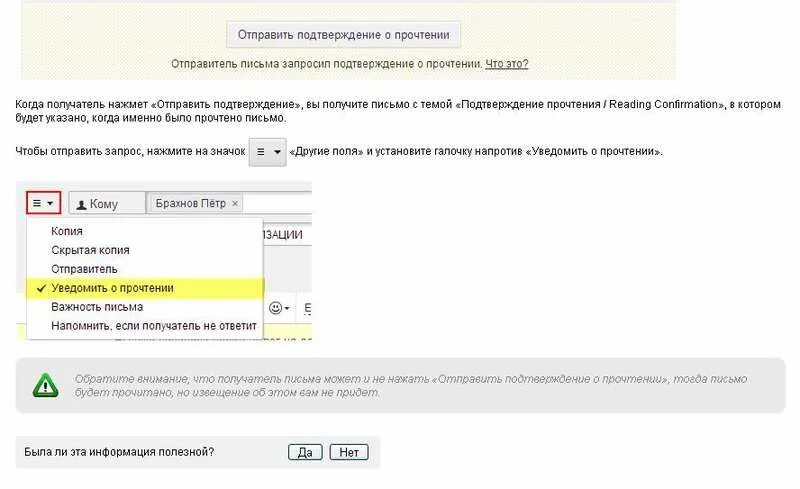Click the text 'Была ли эта информация полезной?'
800x489 pixels.
tap(119, 452)
